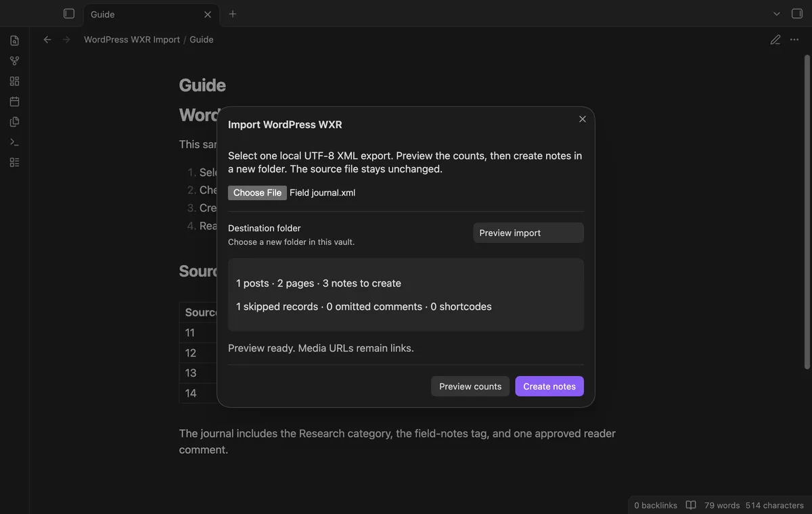812x514 pixels.
Task: Click the '1 skipped records' summary line
Action: [364, 306]
